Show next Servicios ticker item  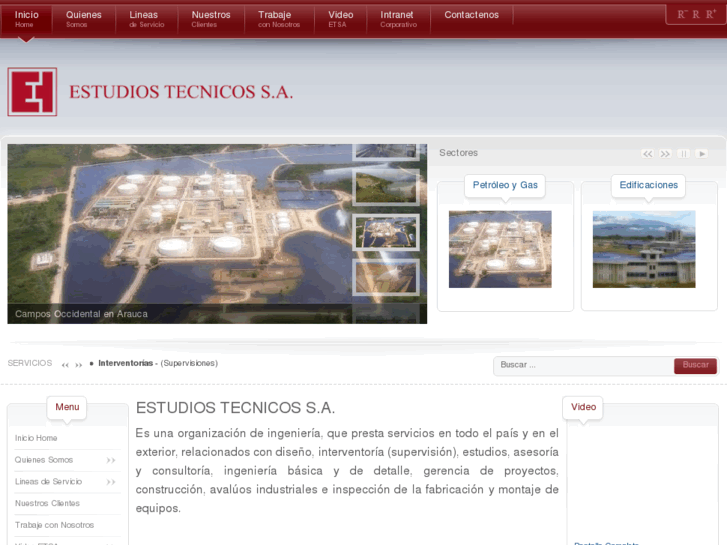click(x=79, y=365)
